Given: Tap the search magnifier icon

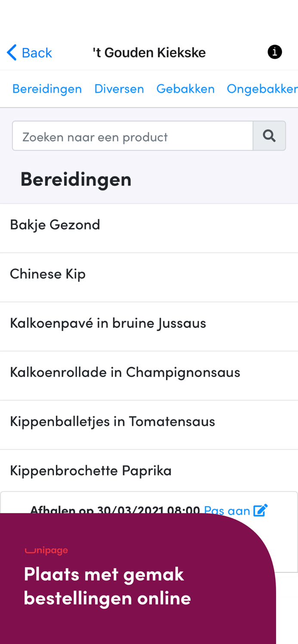Looking at the screenshot, I should pyautogui.click(x=269, y=136).
